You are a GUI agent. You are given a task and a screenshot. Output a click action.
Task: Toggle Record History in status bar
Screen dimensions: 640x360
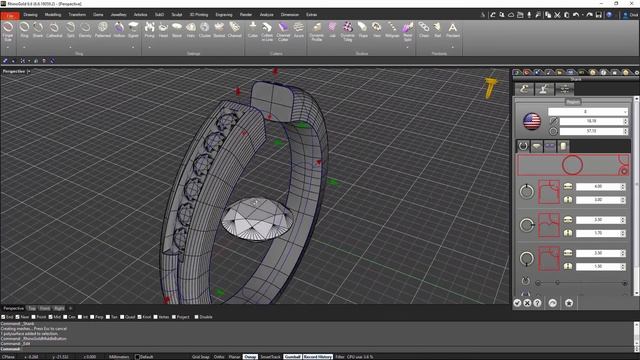(318, 357)
